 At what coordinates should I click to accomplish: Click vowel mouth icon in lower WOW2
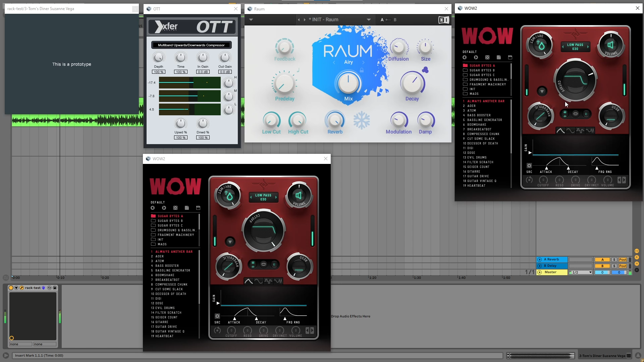(x=264, y=264)
